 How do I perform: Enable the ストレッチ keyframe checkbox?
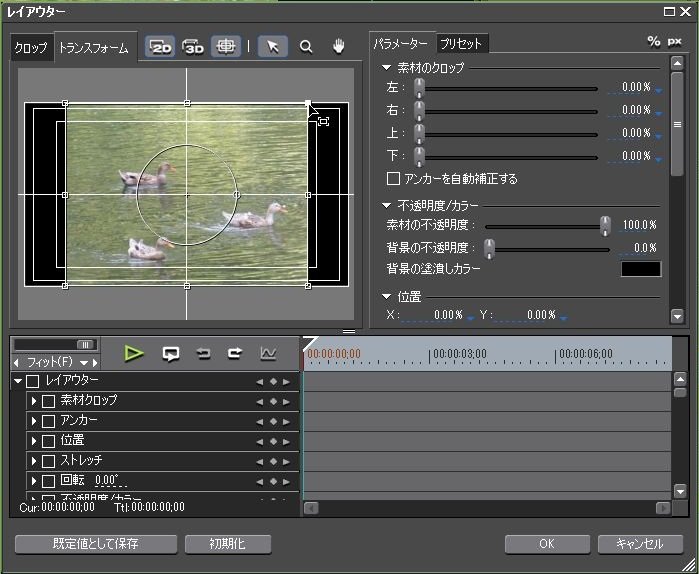click(48, 461)
